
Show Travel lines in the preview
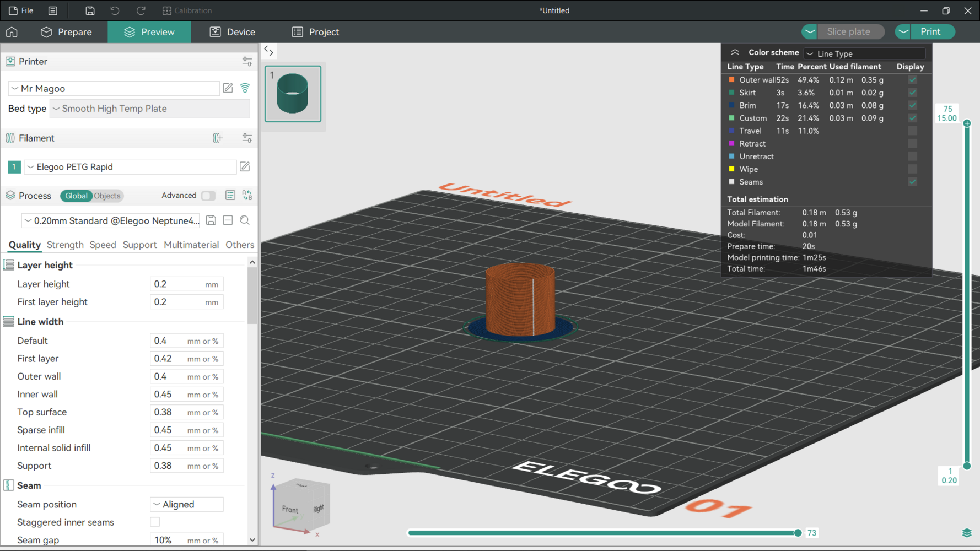[x=912, y=131]
